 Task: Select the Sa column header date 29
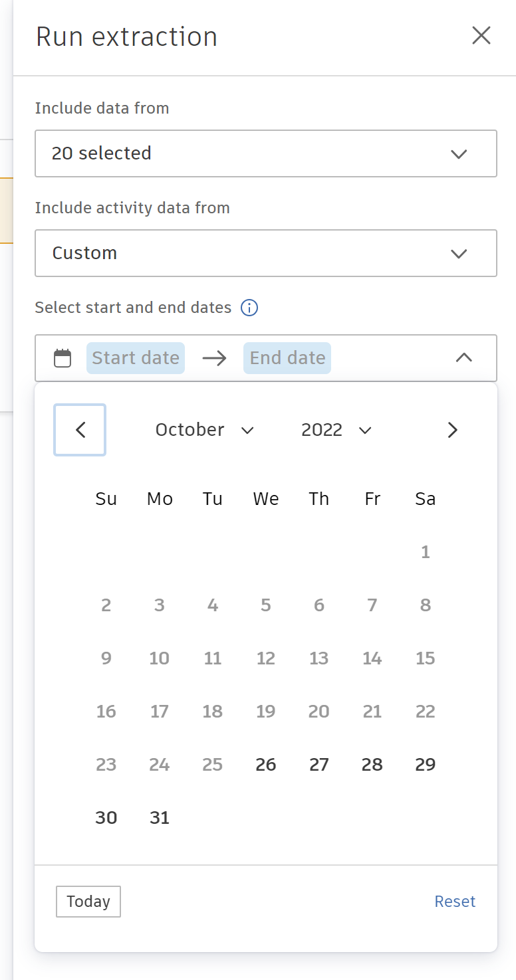[x=425, y=764]
